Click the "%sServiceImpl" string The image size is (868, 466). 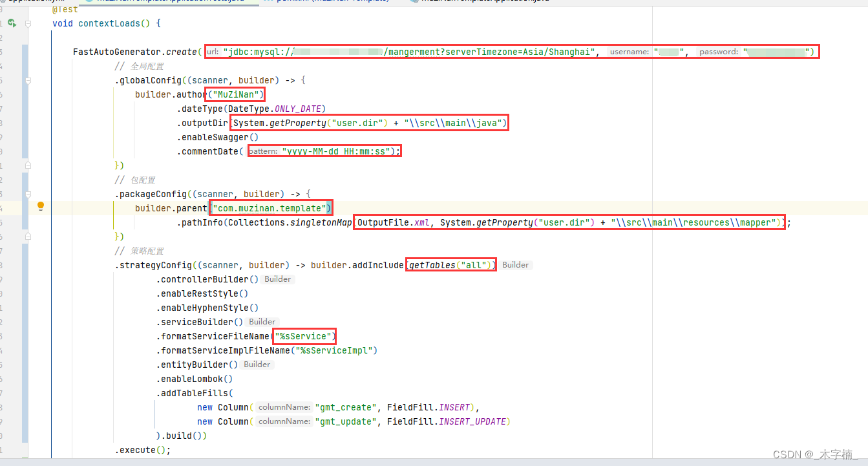(334, 350)
